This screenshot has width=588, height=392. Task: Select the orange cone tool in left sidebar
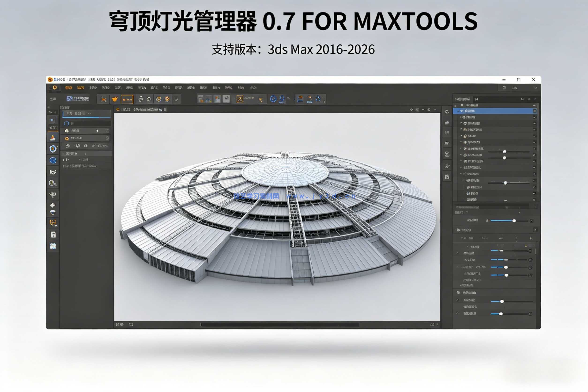click(x=53, y=137)
